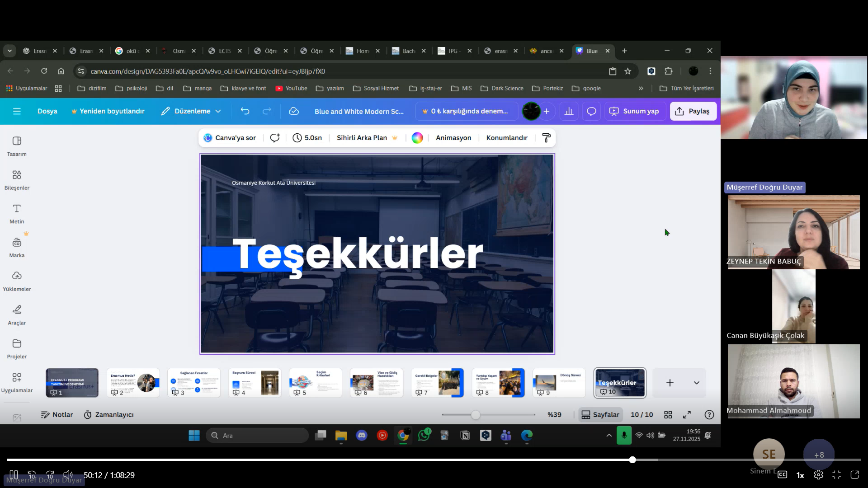Open the rainbow background color swatch
Image resolution: width=868 pixels, height=488 pixels.
click(417, 138)
